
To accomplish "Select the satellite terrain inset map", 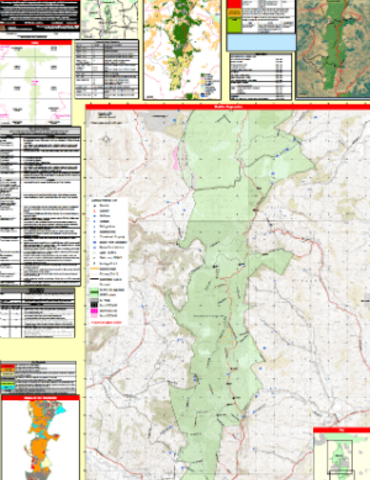I will (x=333, y=49).
